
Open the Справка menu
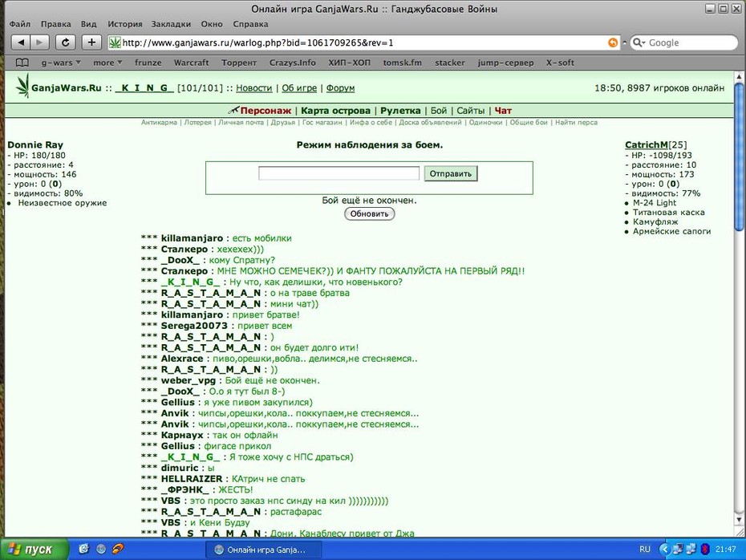[250, 24]
